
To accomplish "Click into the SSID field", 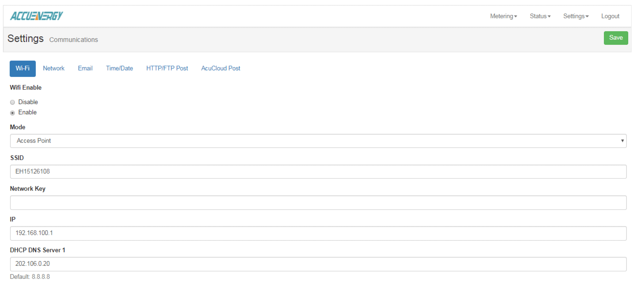I will coord(318,172).
